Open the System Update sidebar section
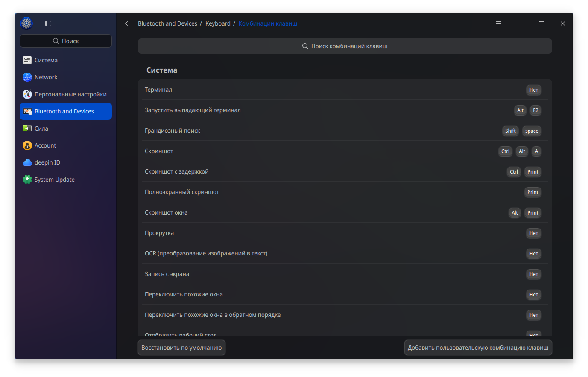This screenshot has height=377, width=588. click(66, 180)
